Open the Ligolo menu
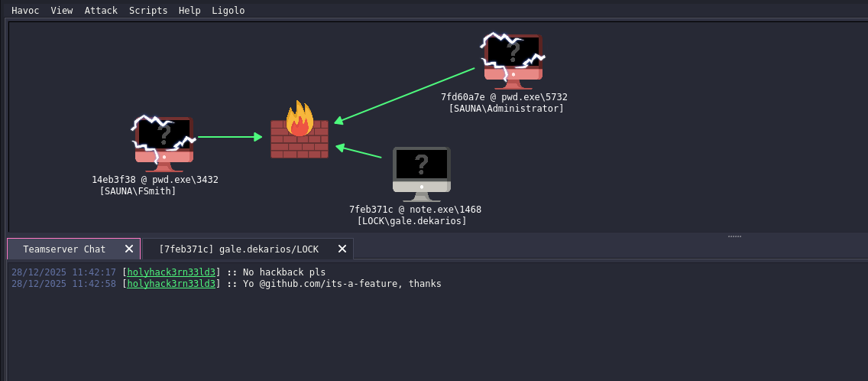 tap(228, 11)
